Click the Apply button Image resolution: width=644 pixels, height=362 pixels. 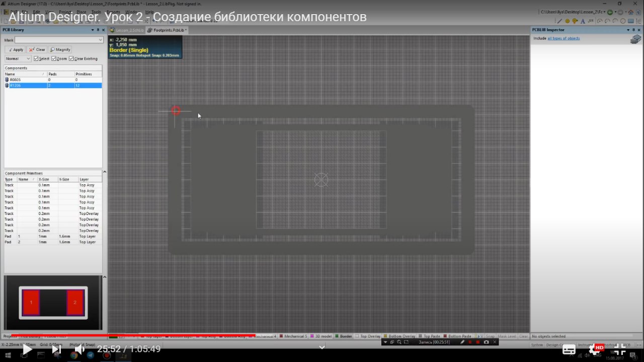click(15, 49)
